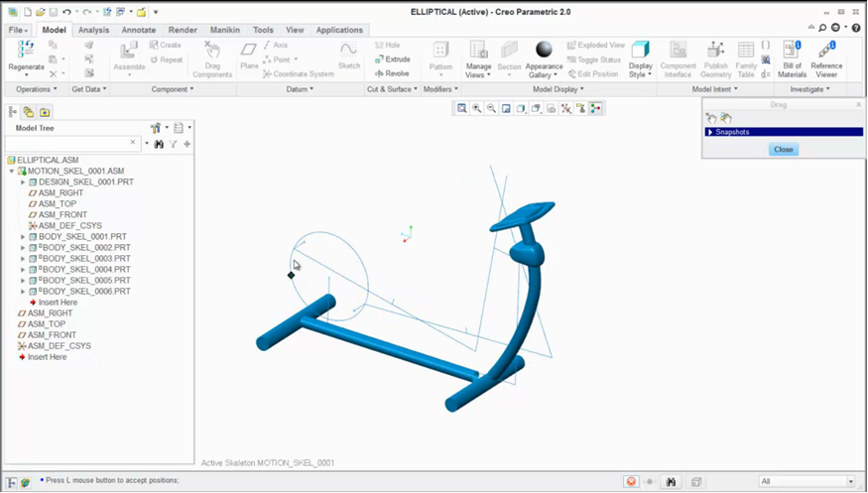Collapse the MOTION_SKEL_0001.ASM node
The width and height of the screenshot is (868, 493).
tap(12, 172)
